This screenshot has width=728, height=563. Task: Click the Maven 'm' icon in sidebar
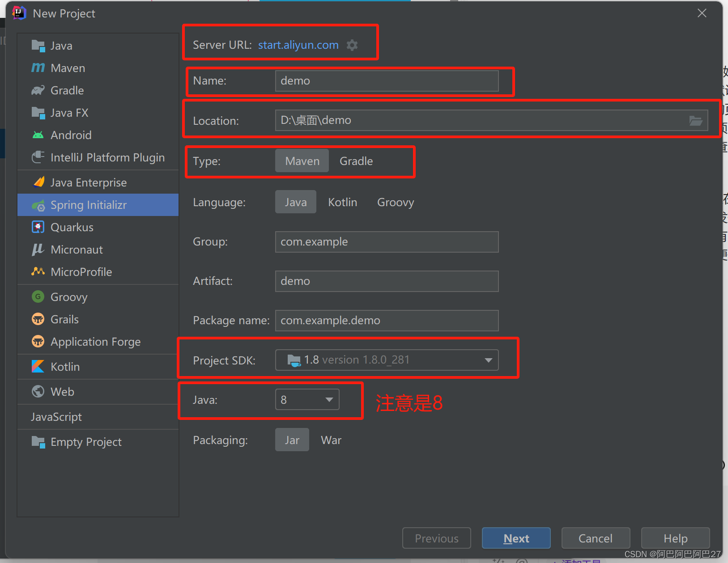[38, 68]
